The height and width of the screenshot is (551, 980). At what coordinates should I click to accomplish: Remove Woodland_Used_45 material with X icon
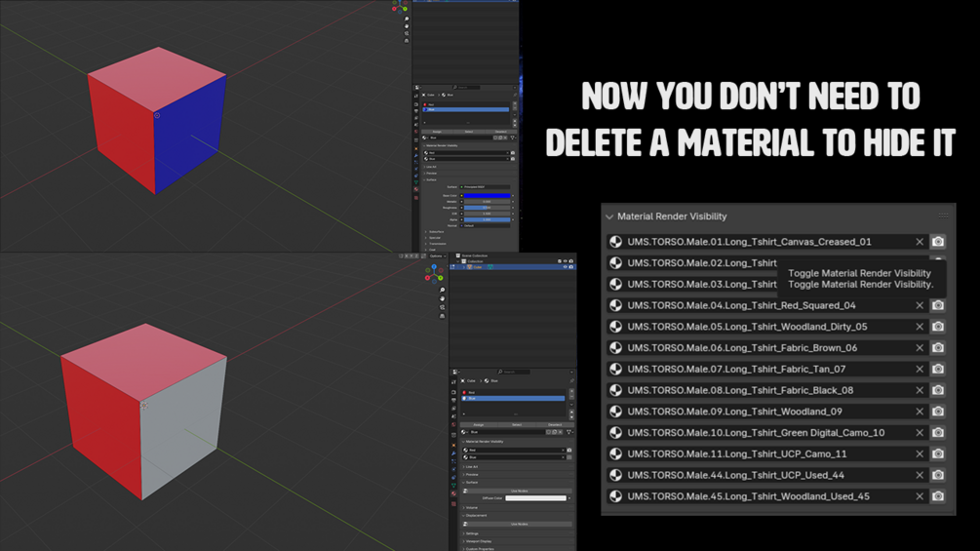tap(920, 496)
